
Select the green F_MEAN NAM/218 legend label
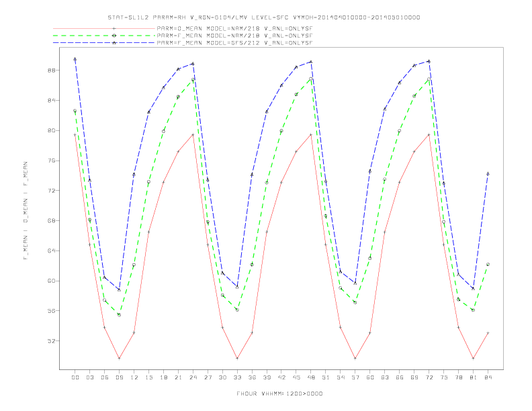click(234, 36)
